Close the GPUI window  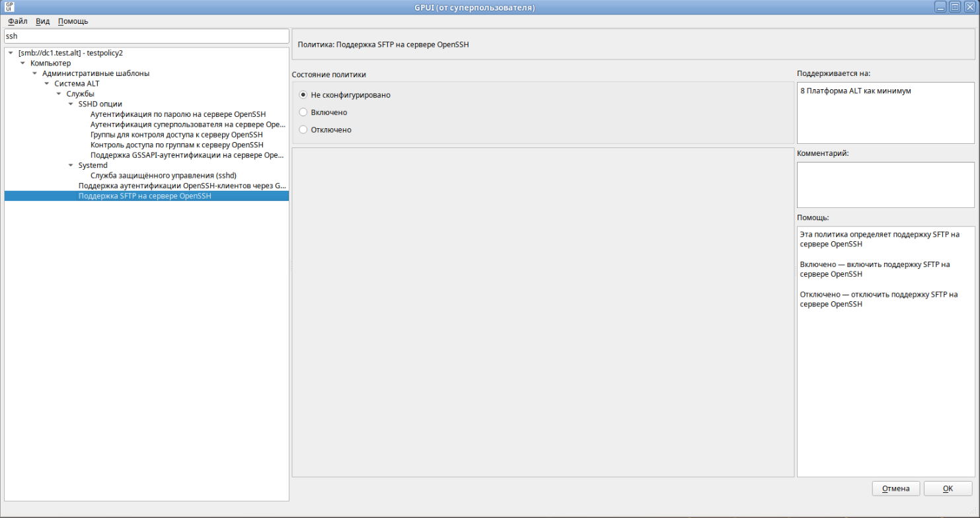[x=969, y=7]
